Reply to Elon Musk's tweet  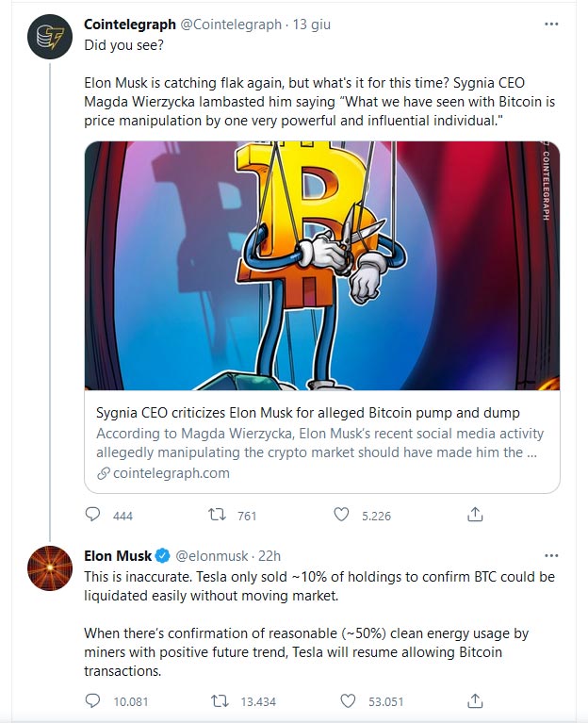point(92,700)
